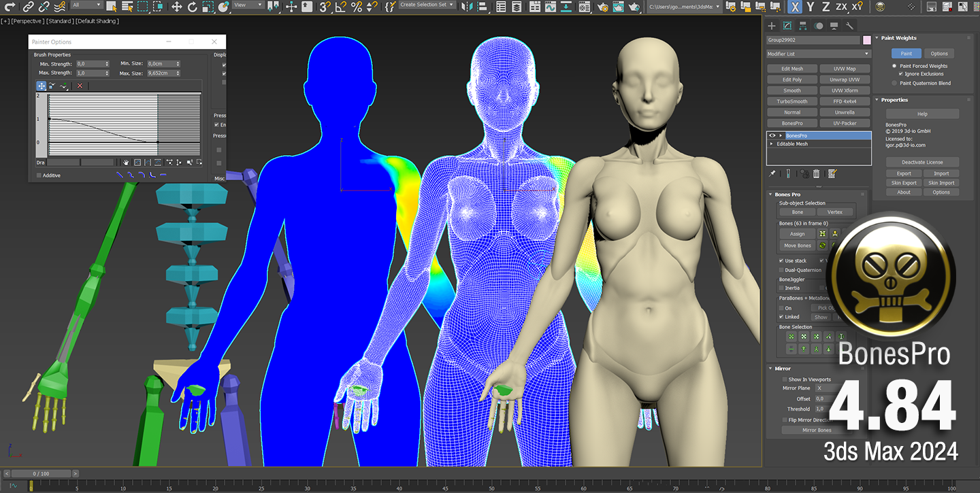Toggle the 3D Snaps icon

(x=325, y=6)
